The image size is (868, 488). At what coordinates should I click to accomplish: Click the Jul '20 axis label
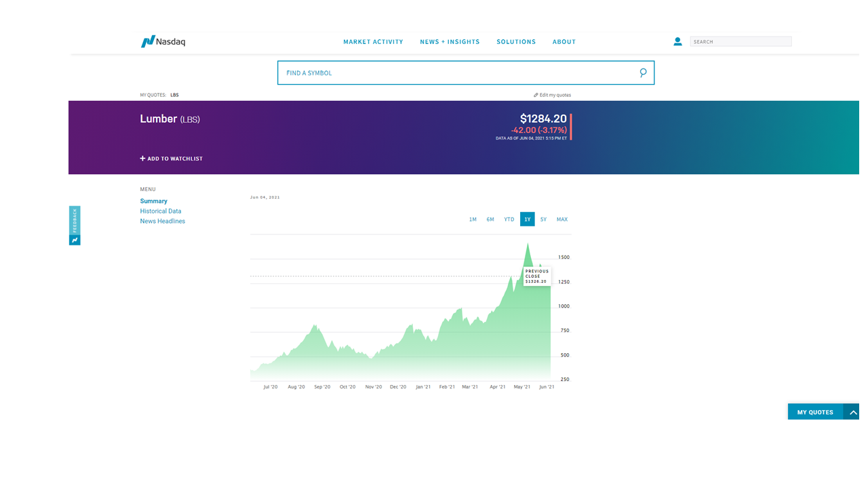tap(271, 386)
